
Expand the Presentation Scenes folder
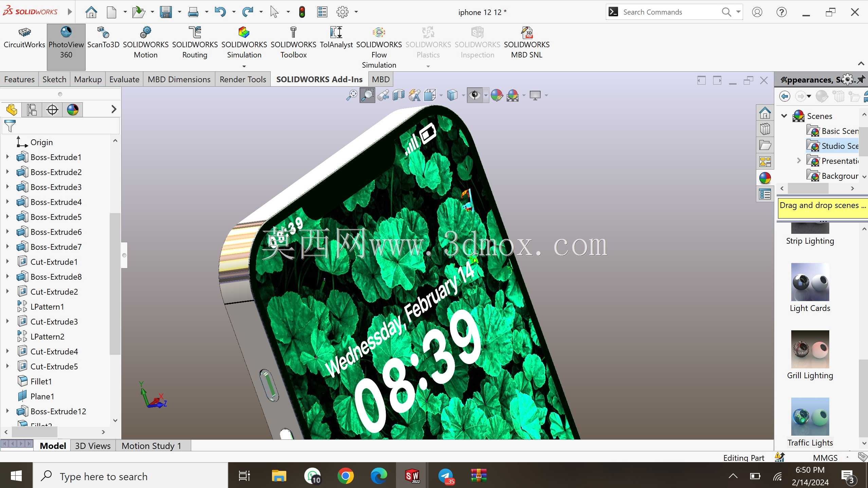799,161
